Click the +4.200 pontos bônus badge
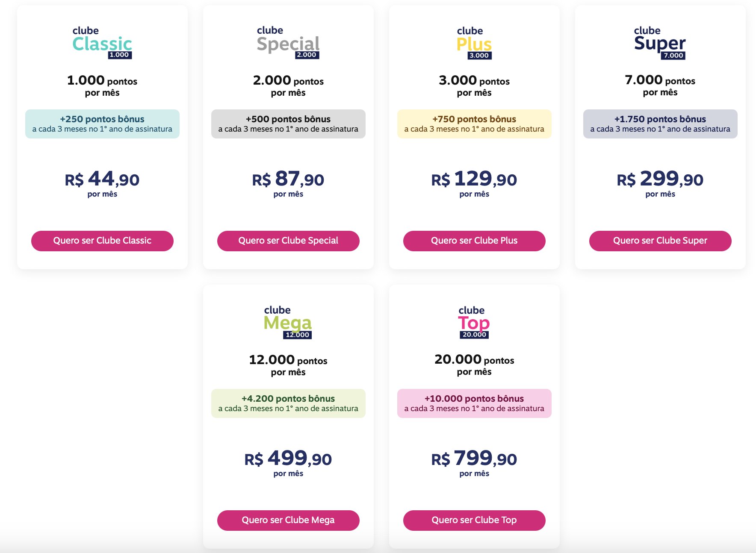 pyautogui.click(x=288, y=403)
